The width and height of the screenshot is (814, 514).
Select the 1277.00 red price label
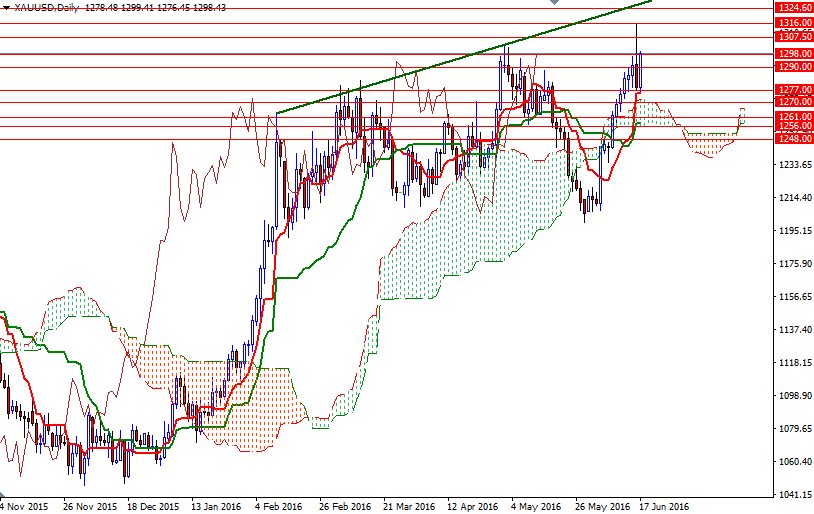(793, 90)
